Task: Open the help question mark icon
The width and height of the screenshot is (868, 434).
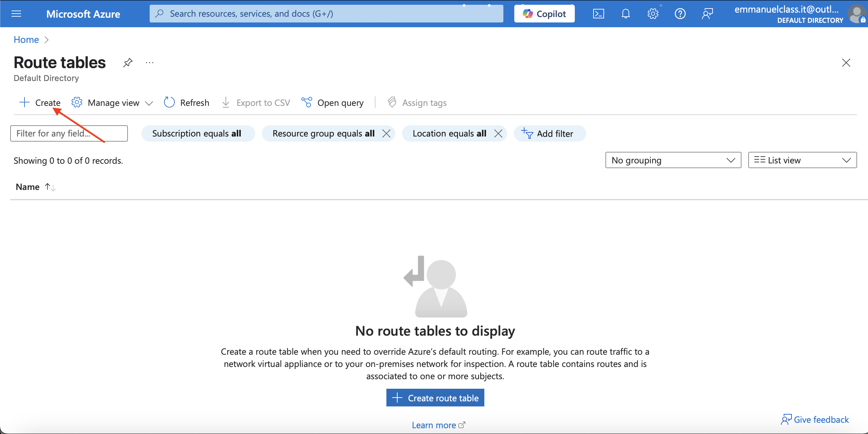Action: pos(680,14)
